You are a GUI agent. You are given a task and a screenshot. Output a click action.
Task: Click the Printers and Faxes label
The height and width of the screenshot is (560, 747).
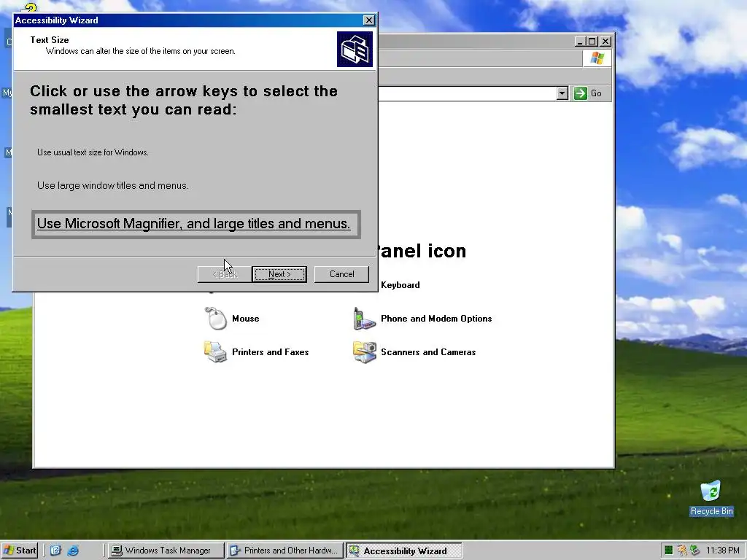pos(270,352)
